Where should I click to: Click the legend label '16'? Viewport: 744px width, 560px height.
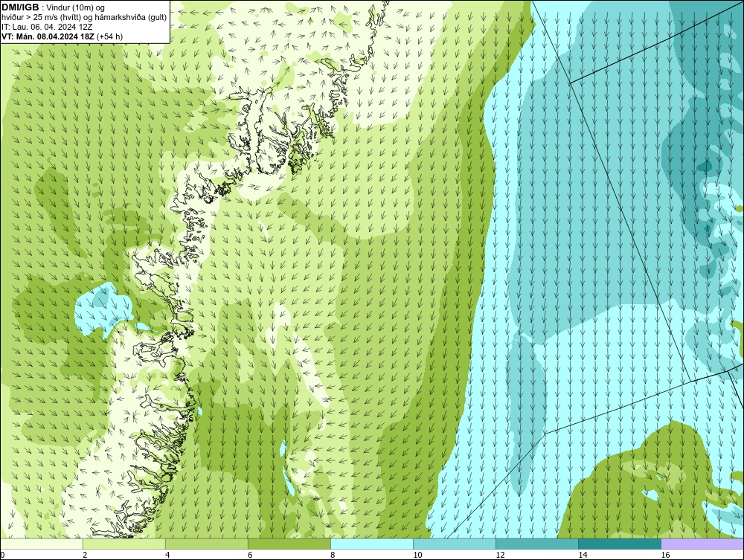click(665, 556)
